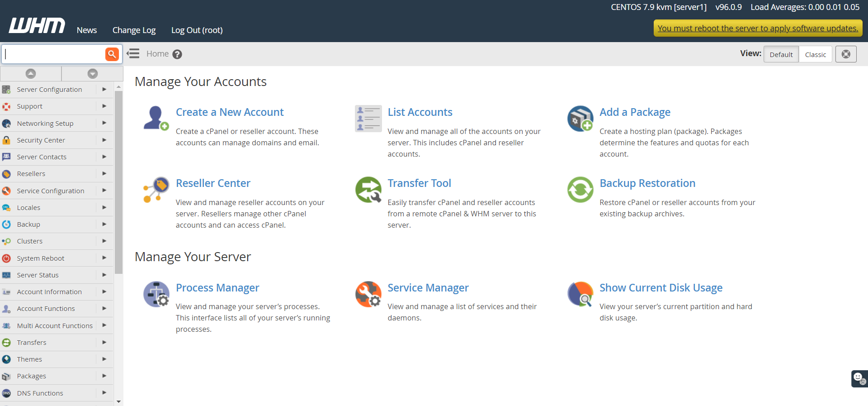Switch view to Classic
868x406 pixels.
[x=815, y=54]
